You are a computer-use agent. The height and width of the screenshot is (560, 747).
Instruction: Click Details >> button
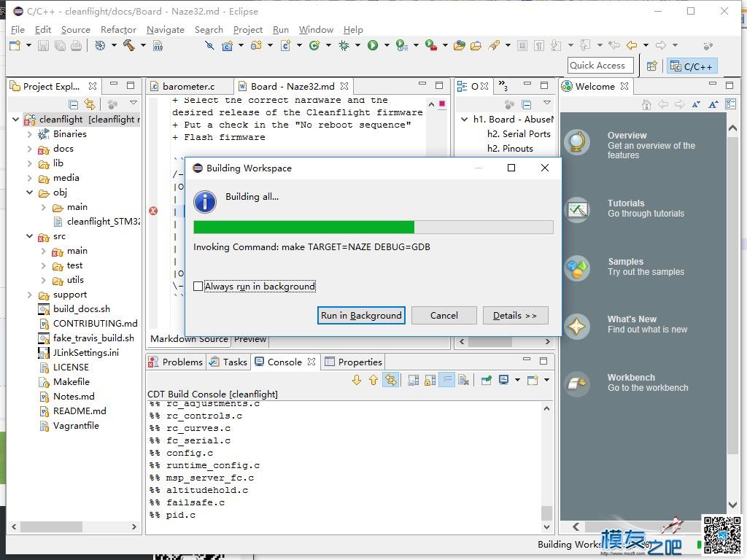pyautogui.click(x=515, y=315)
